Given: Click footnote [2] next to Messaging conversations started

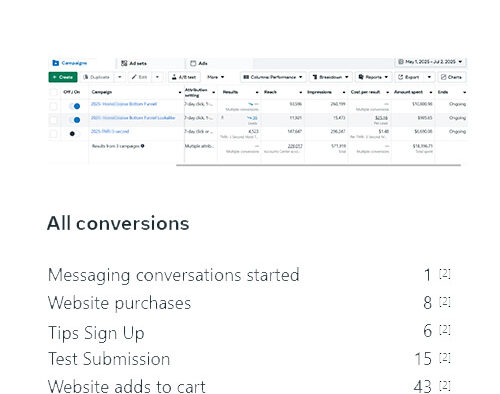Looking at the screenshot, I should coord(445,274).
